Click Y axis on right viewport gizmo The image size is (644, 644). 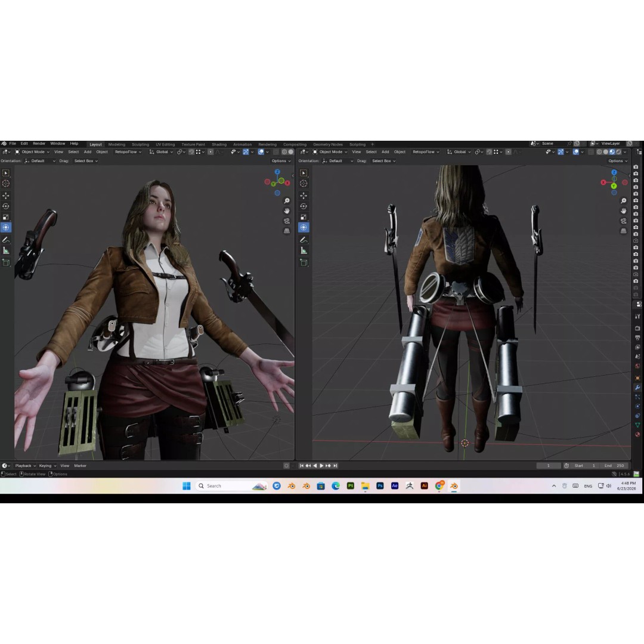tap(614, 186)
